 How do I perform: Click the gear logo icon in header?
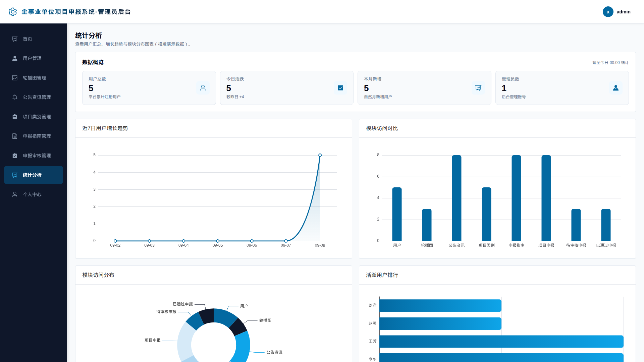pyautogui.click(x=13, y=12)
